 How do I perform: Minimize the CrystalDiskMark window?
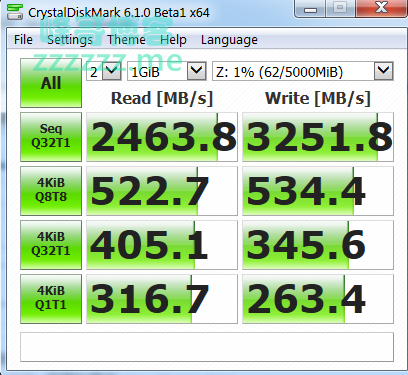click(x=310, y=9)
